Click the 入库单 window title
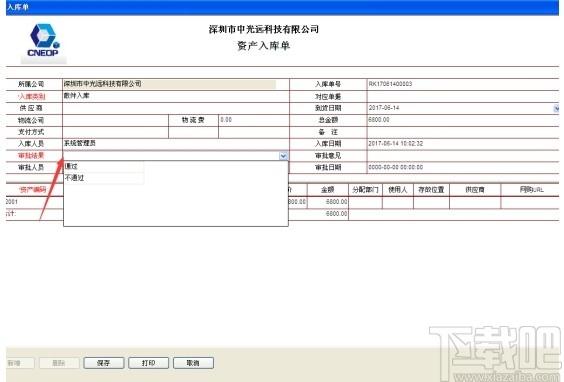 18,7
